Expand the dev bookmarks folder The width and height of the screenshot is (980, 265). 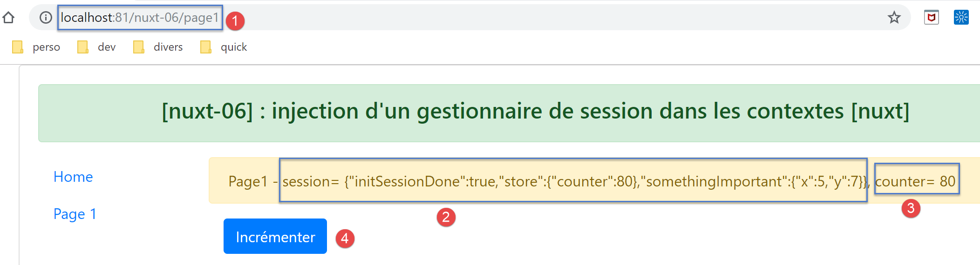coord(97,47)
